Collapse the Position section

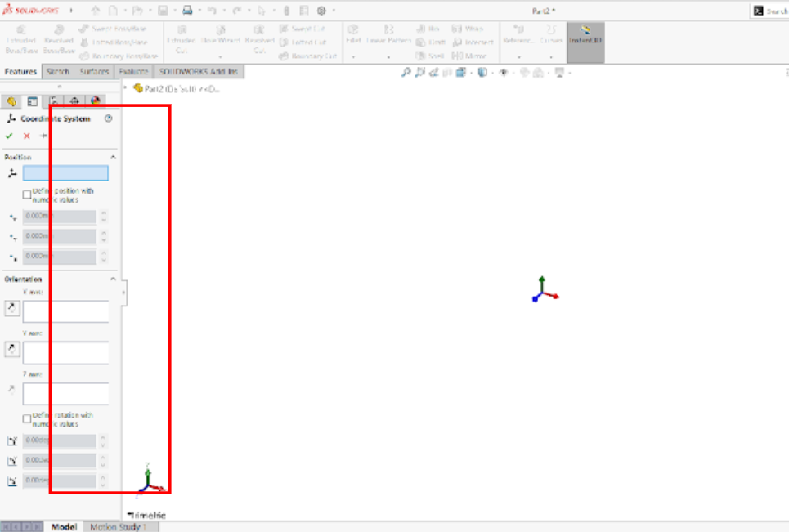point(113,157)
